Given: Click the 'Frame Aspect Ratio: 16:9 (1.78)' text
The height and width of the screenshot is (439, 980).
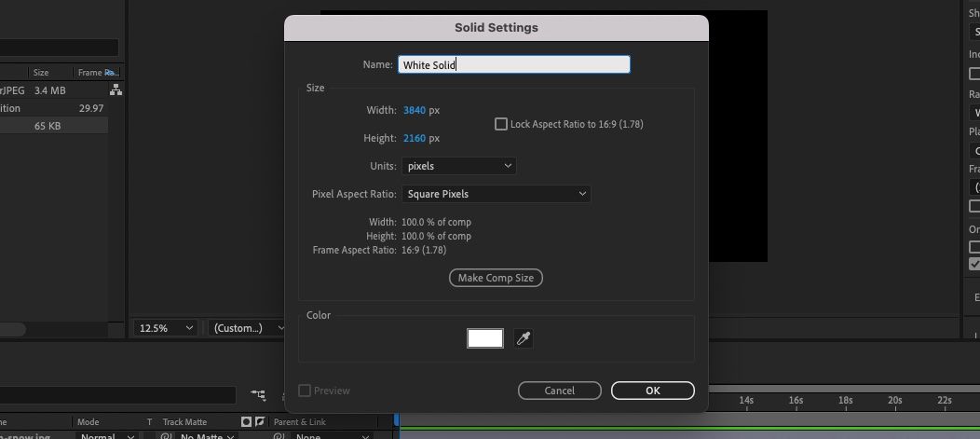Looking at the screenshot, I should 379,250.
